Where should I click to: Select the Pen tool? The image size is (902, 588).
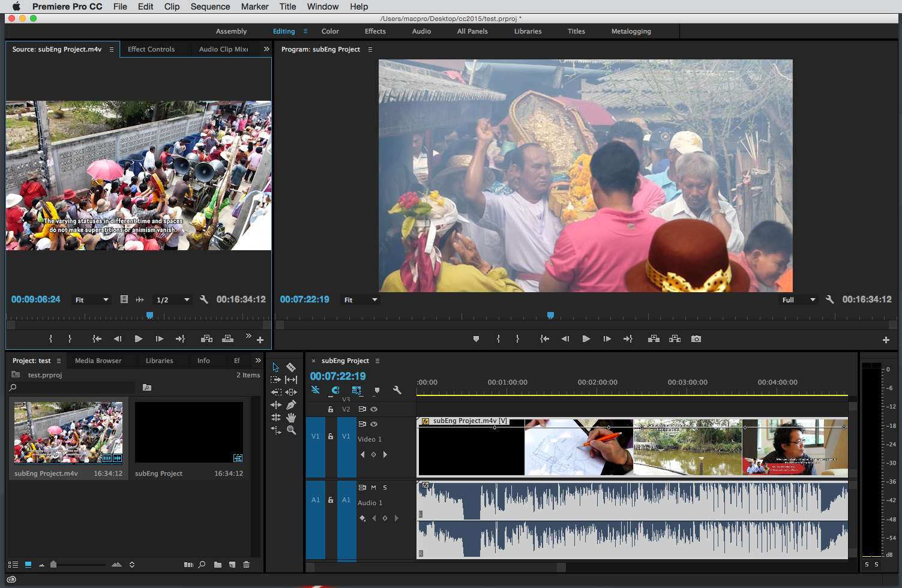click(x=291, y=405)
